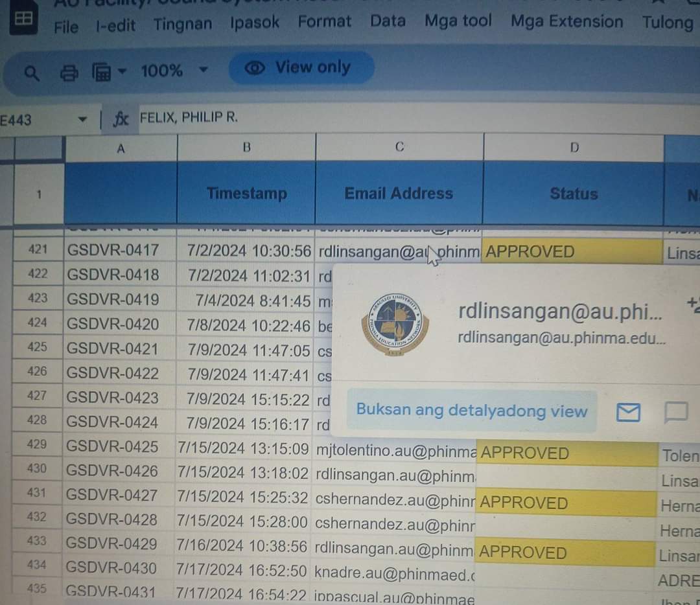Select cell GSDVR-0420
Image resolution: width=700 pixels, height=605 pixels.
[121, 324]
